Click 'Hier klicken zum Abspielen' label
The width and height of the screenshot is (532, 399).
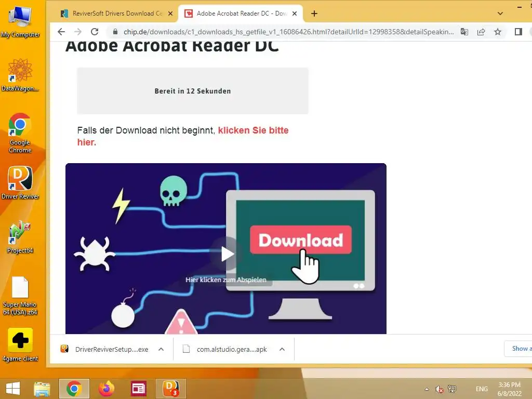[226, 280]
